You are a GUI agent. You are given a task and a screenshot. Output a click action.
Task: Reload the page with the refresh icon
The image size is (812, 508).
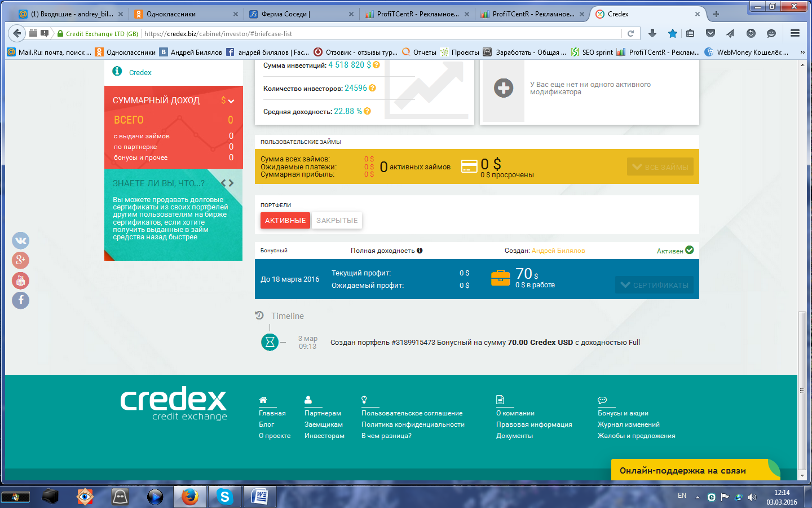[631, 33]
